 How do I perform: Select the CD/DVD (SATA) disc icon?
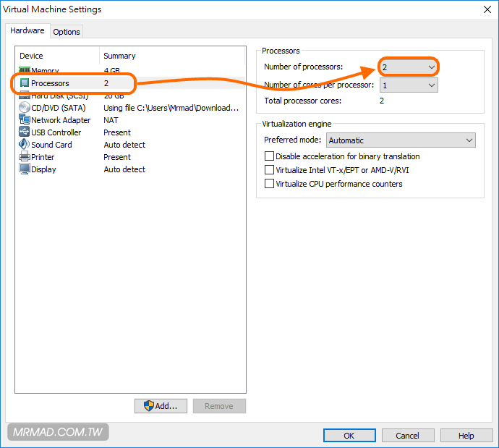[x=25, y=108]
